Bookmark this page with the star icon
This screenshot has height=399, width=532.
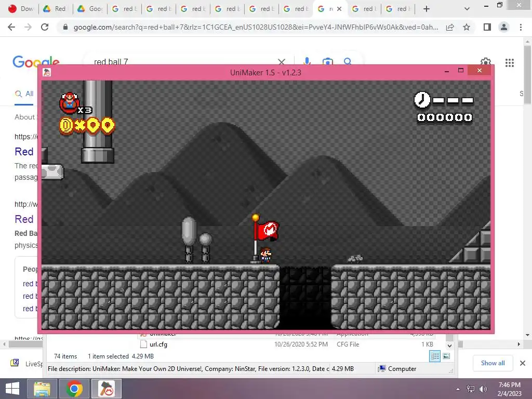point(467,27)
